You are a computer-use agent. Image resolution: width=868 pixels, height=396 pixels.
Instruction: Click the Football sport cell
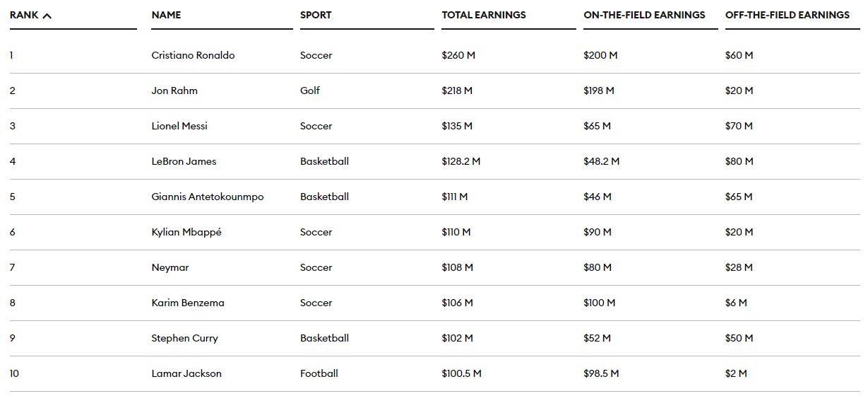(319, 373)
